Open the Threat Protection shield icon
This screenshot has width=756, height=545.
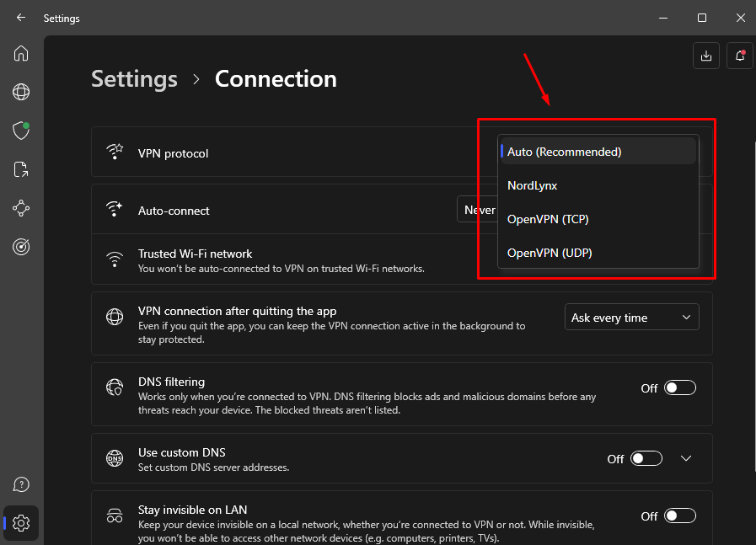(x=21, y=131)
